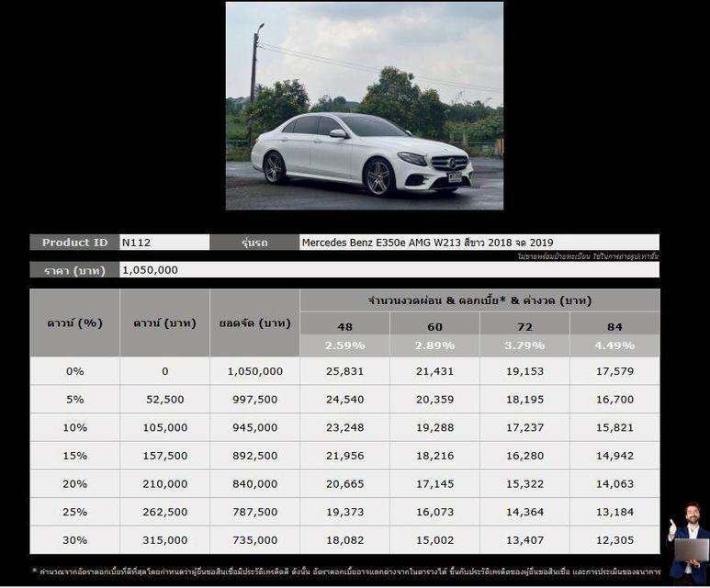The height and width of the screenshot is (588, 710).
Task: Click monthly payment 20,665
Action: tap(344, 484)
